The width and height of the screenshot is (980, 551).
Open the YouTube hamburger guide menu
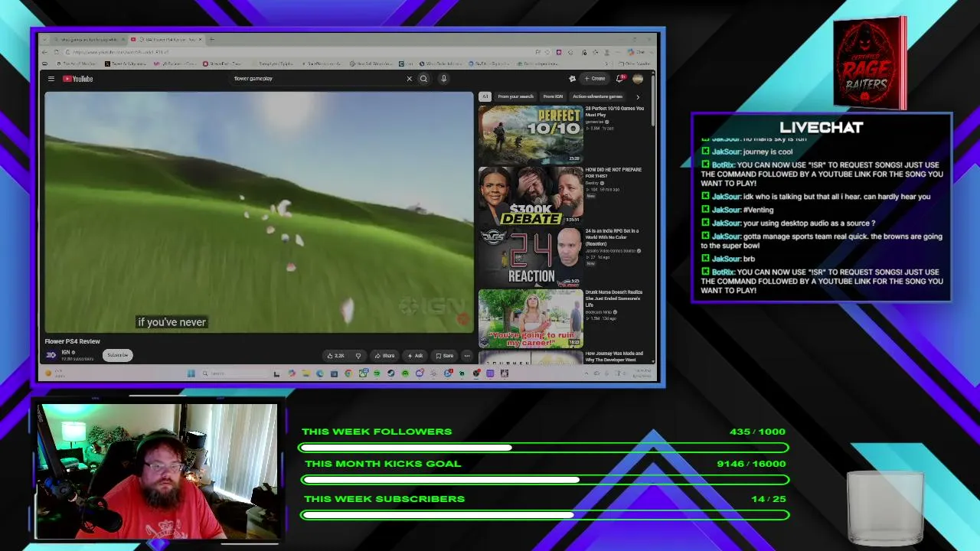[x=51, y=79]
